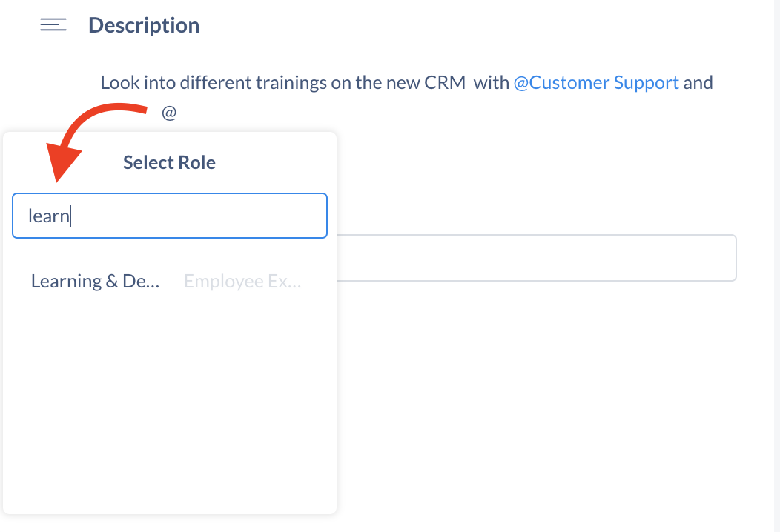Choose the greyed Employee Ex... option
Viewport: 780px width, 532px height.
pyautogui.click(x=242, y=282)
